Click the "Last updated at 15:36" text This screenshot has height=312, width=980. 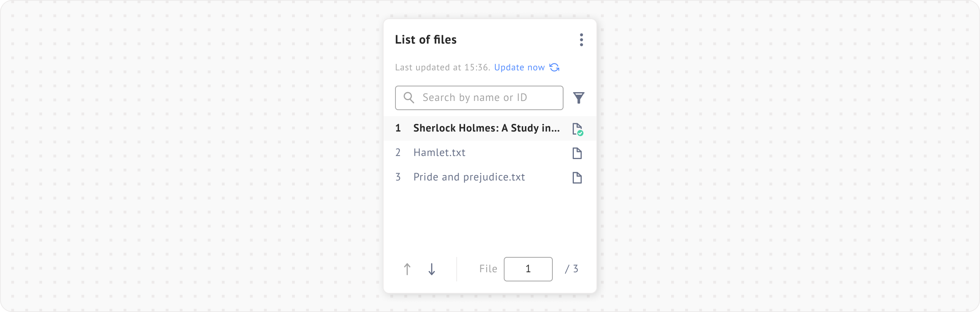coord(442,68)
